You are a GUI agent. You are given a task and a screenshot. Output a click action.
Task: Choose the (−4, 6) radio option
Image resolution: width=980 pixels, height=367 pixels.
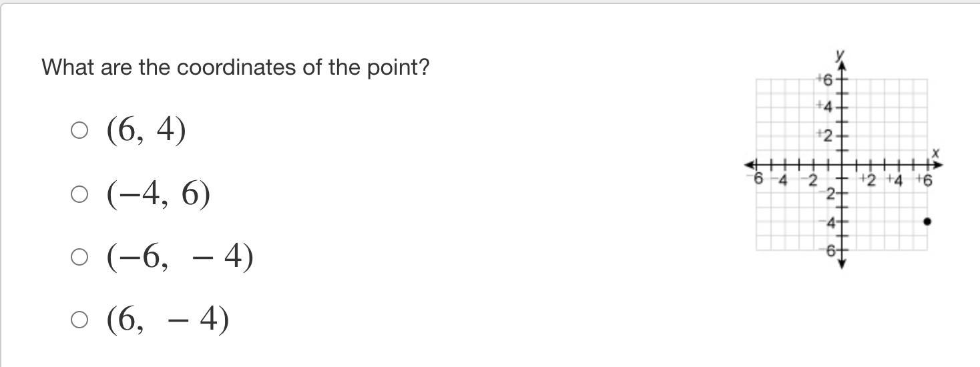pyautogui.click(x=79, y=194)
